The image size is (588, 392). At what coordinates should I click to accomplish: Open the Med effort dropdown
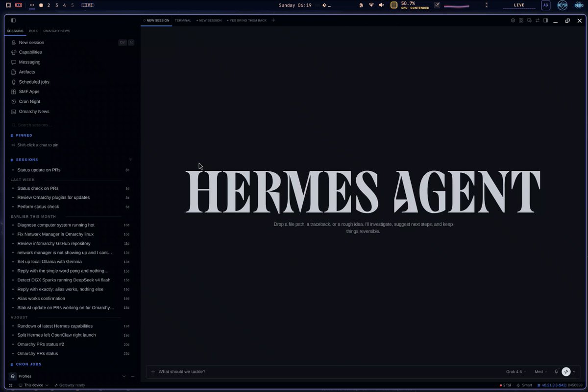(540, 372)
